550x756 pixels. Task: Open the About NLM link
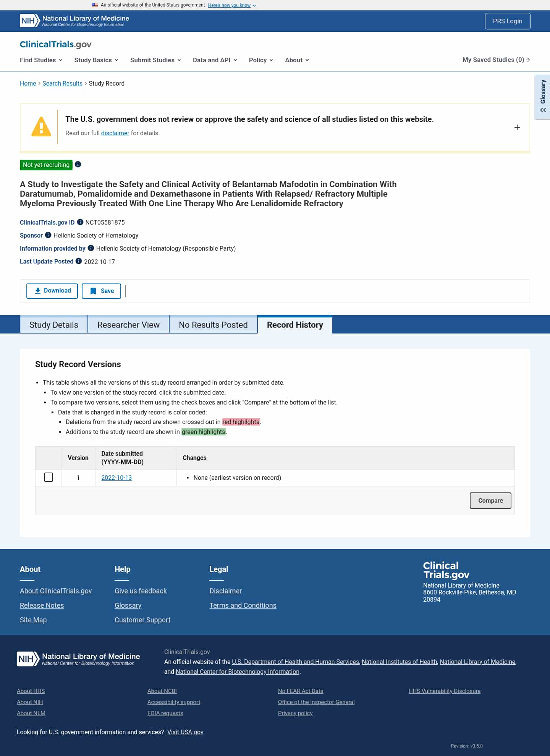31,713
